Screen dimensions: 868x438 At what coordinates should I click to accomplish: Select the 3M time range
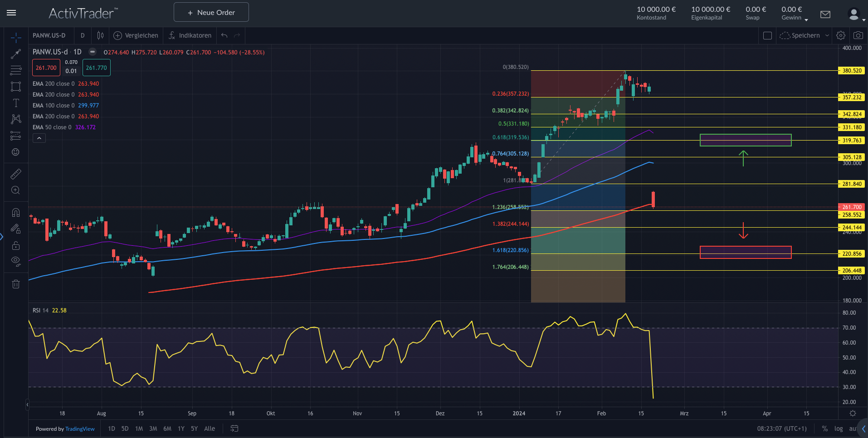(153, 428)
